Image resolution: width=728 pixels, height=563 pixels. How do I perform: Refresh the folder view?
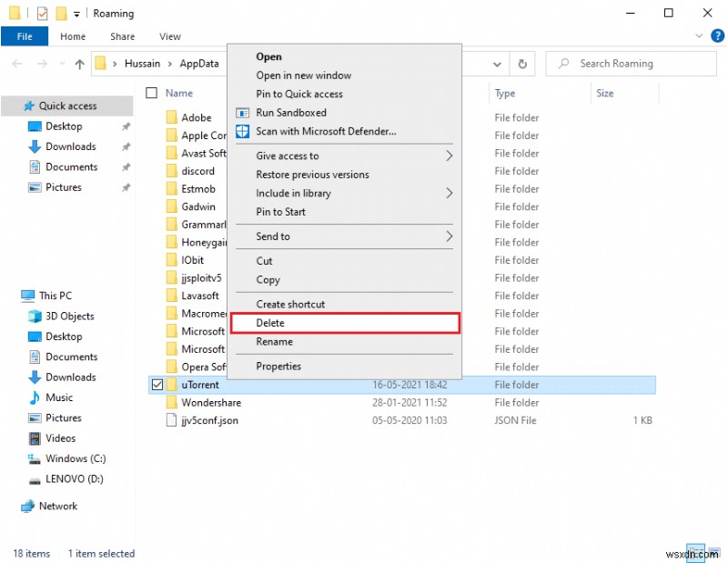point(521,64)
